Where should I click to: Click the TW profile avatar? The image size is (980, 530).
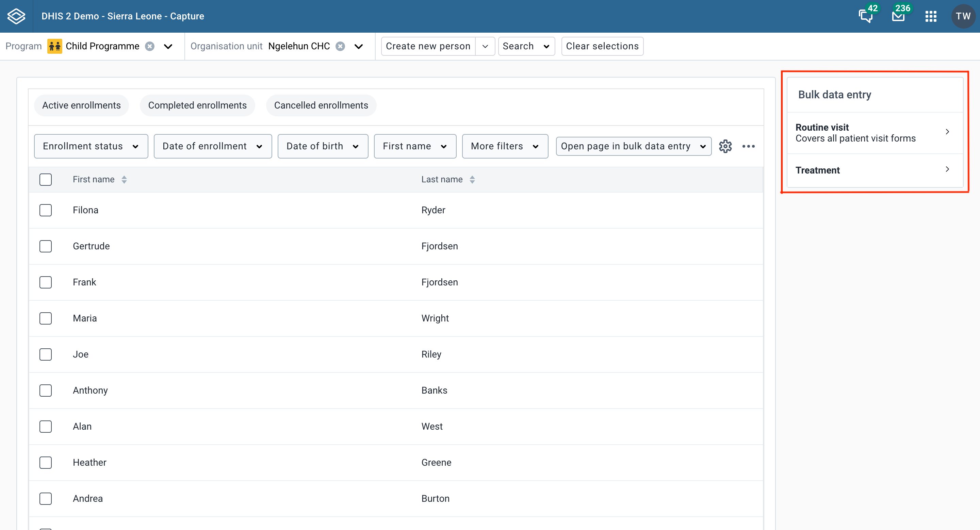[963, 16]
